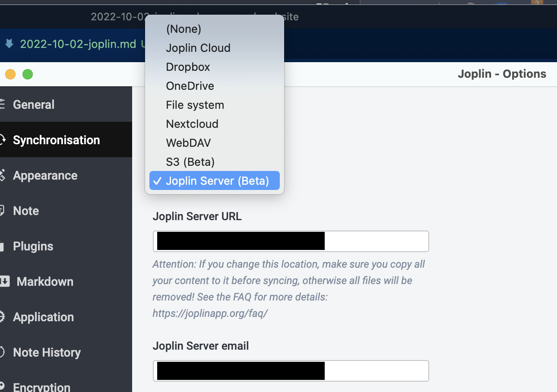Switch to the Synchronisation tab
Image resolution: width=557 pixels, height=392 pixels.
(56, 140)
